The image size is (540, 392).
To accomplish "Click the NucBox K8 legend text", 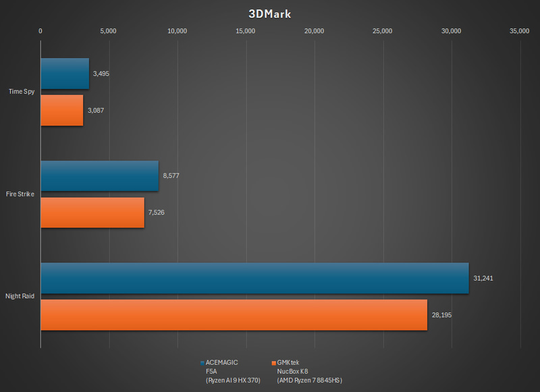I will [x=292, y=371].
